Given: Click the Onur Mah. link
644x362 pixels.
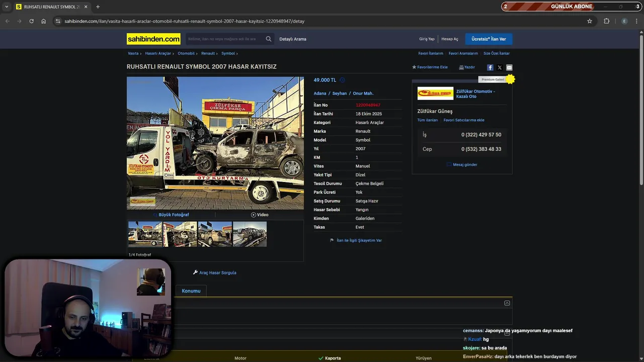Looking at the screenshot, I should tap(363, 94).
